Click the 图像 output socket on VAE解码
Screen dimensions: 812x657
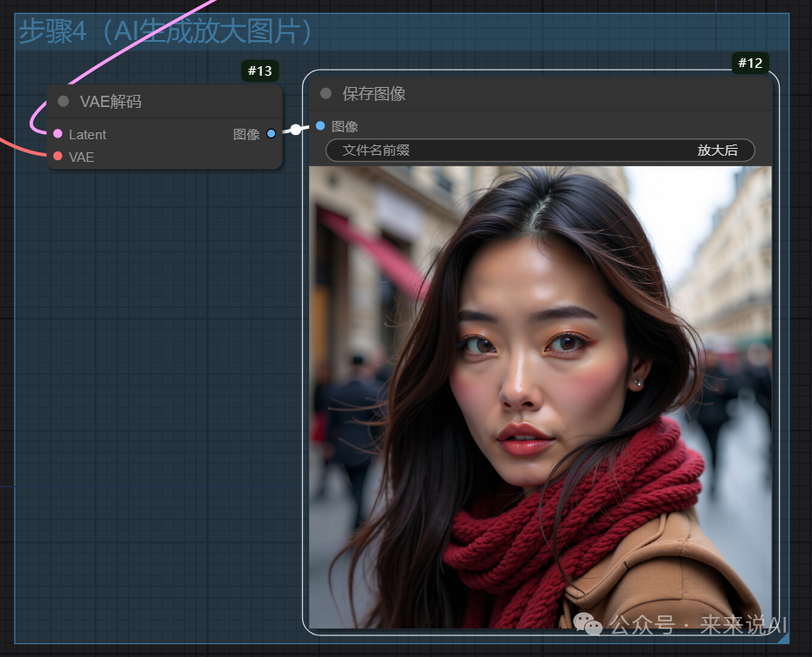point(271,133)
